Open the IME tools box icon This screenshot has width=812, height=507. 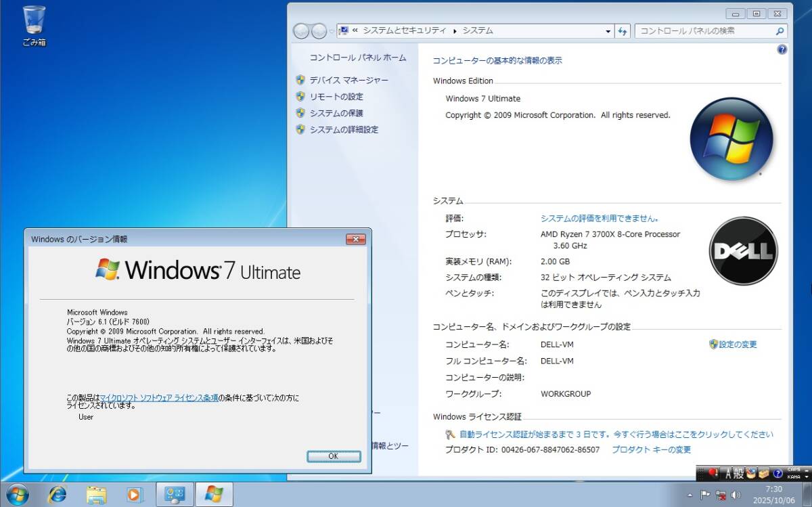point(763,473)
